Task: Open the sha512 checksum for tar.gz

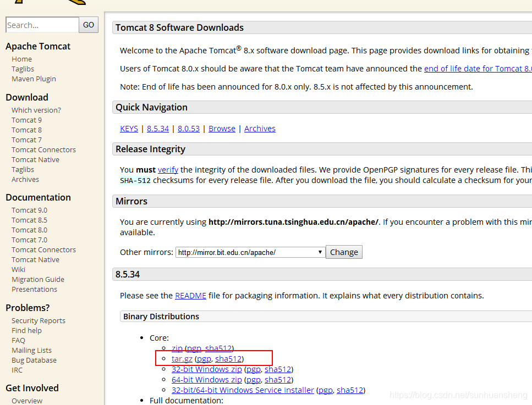Action: point(228,358)
